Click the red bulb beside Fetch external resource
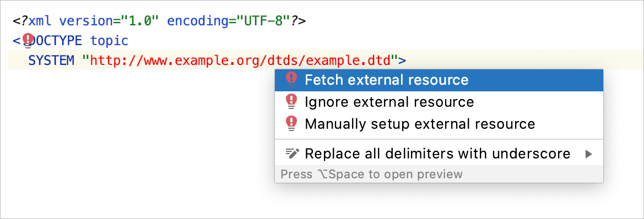The width and height of the screenshot is (644, 219). click(291, 80)
